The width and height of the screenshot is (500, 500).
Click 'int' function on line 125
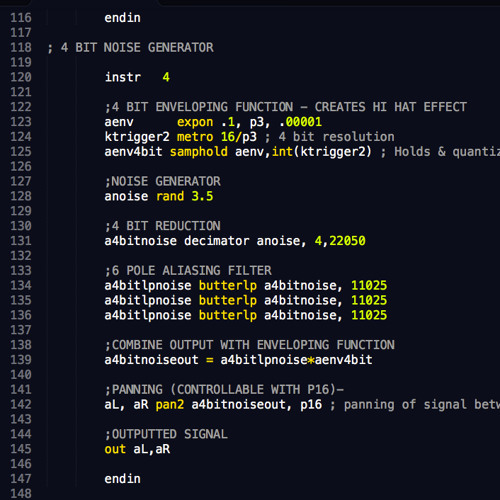282,152
